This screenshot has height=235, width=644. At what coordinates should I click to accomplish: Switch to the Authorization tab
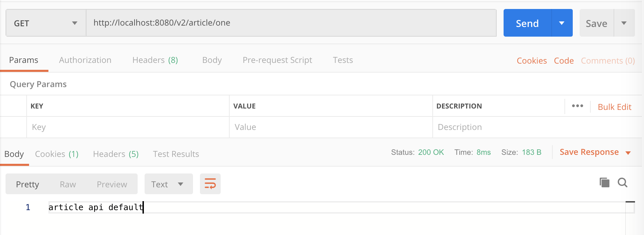pyautogui.click(x=85, y=60)
